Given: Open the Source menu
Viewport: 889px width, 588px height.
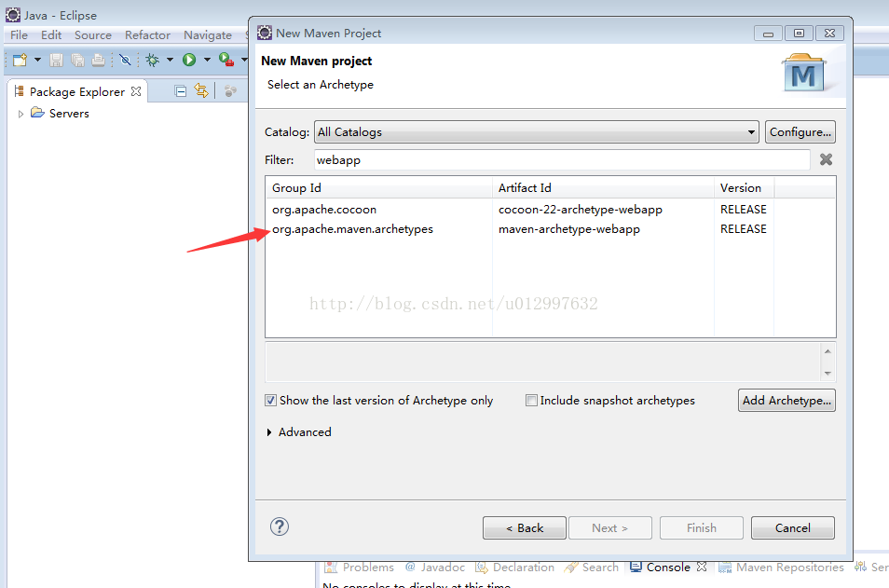Looking at the screenshot, I should [93, 35].
